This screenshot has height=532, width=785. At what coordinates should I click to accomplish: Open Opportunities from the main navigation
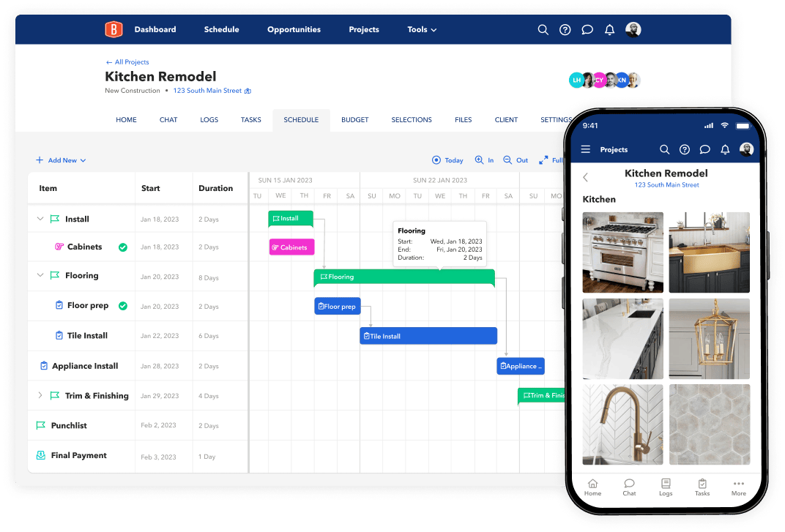294,29
